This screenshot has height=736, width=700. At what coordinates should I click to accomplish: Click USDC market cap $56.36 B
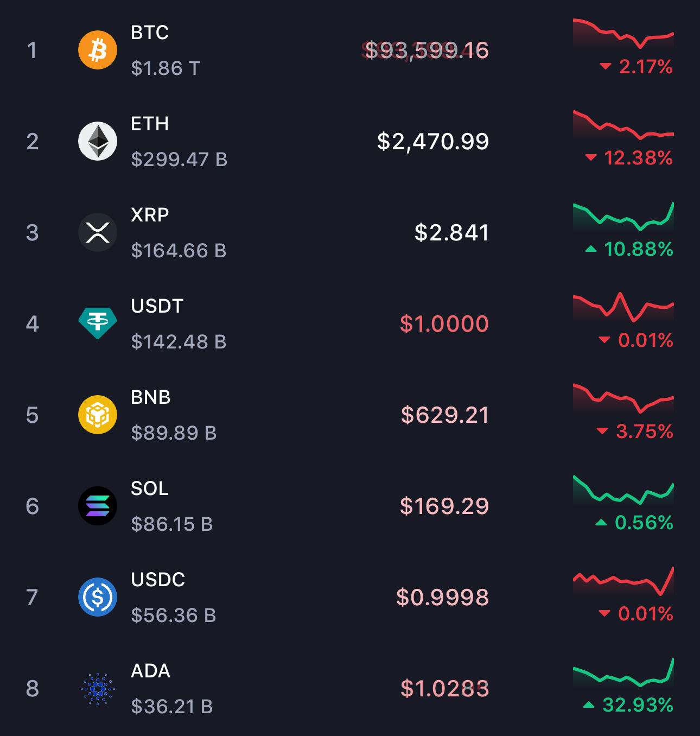(x=174, y=615)
